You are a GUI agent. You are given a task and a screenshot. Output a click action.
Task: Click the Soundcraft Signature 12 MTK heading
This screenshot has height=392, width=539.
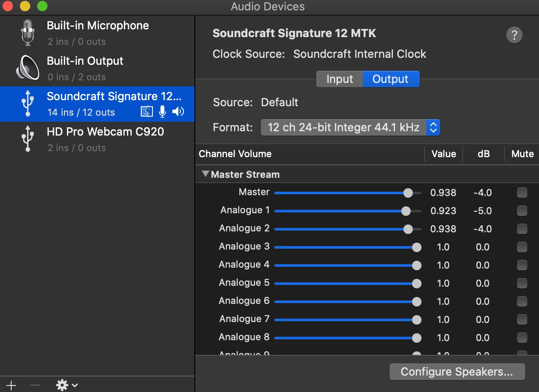(x=294, y=33)
